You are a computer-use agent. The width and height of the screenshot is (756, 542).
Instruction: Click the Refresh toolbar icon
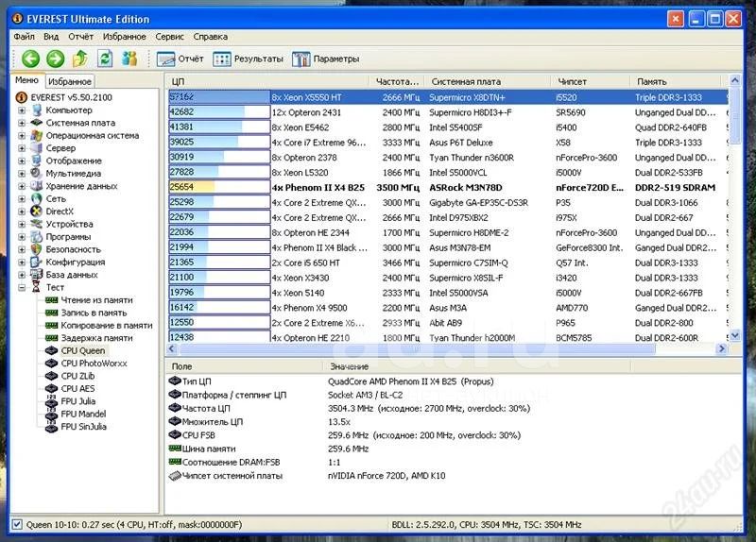click(x=105, y=59)
